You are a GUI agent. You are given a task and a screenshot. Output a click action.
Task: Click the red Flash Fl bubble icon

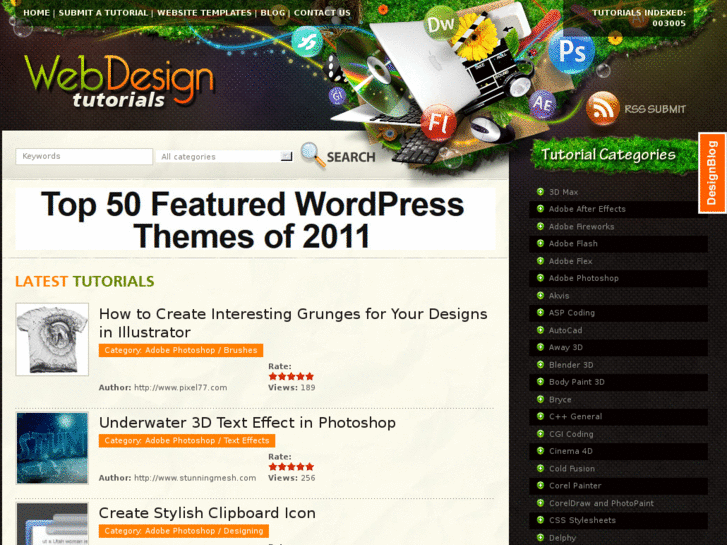[x=439, y=123]
